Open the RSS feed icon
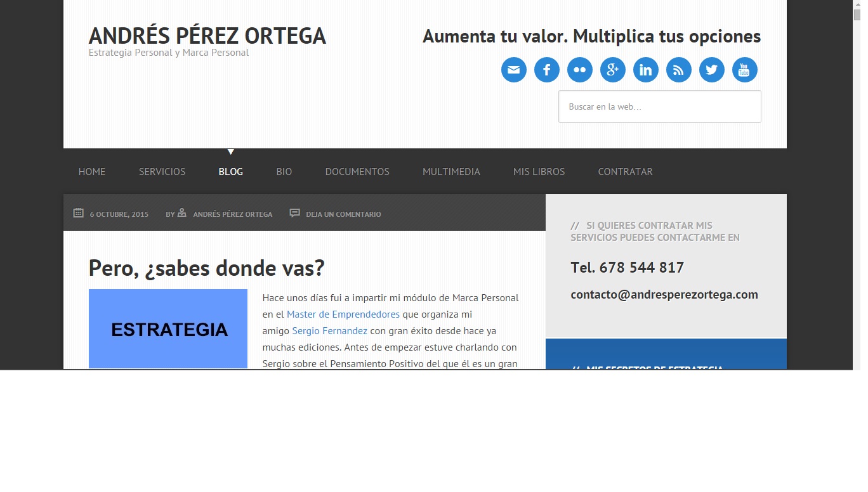The width and height of the screenshot is (868, 492). click(678, 70)
